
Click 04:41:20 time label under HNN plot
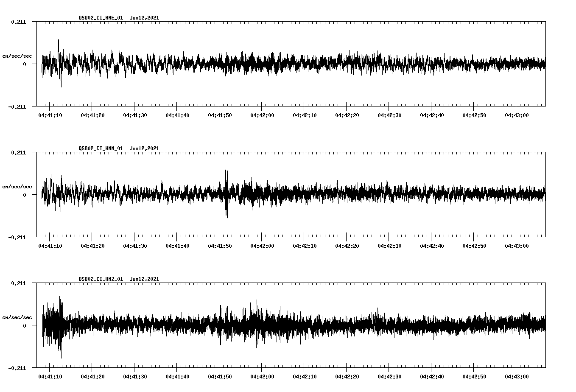(x=92, y=246)
